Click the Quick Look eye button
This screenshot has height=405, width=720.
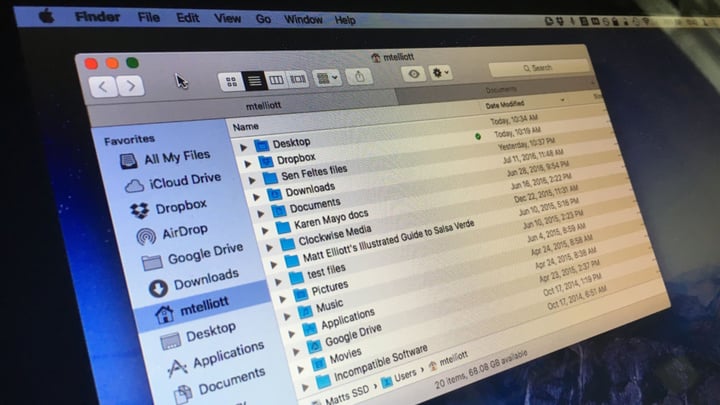tap(413, 73)
